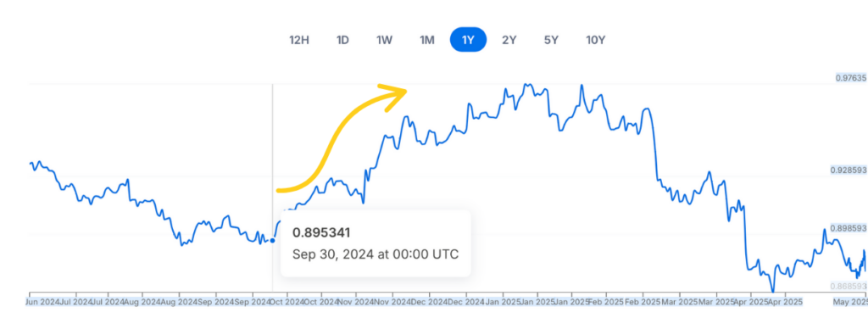Show the 2Y chart range
Screen dimensions: 868x318
click(x=509, y=41)
